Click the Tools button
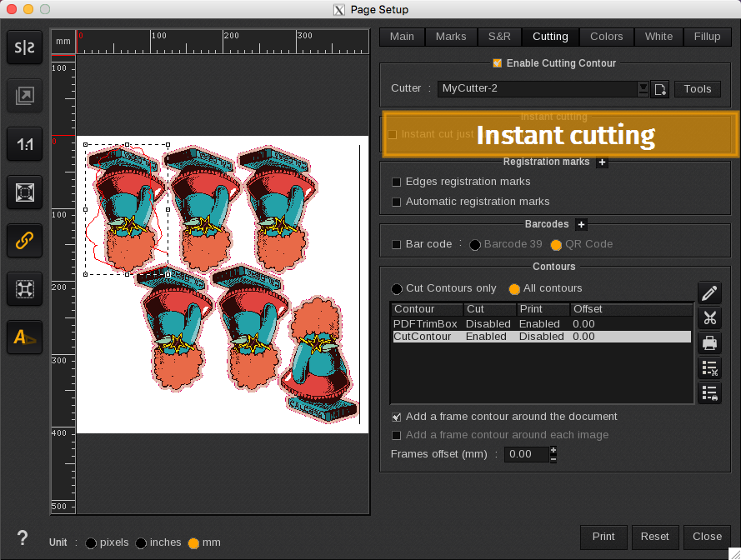The height and width of the screenshot is (560, 741). (697, 89)
